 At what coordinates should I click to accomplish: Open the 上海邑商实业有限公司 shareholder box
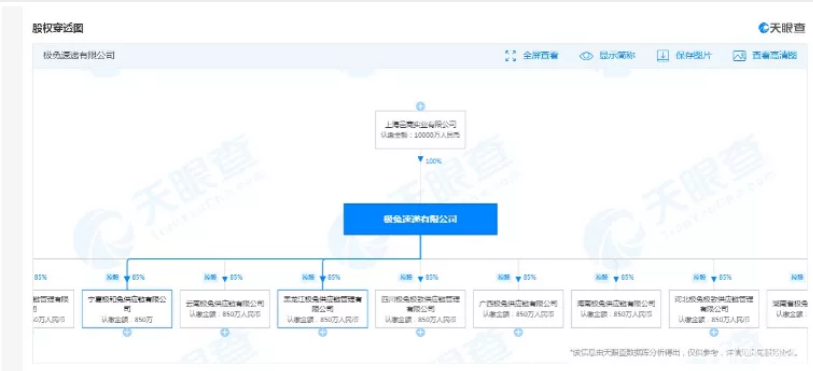[420, 130]
